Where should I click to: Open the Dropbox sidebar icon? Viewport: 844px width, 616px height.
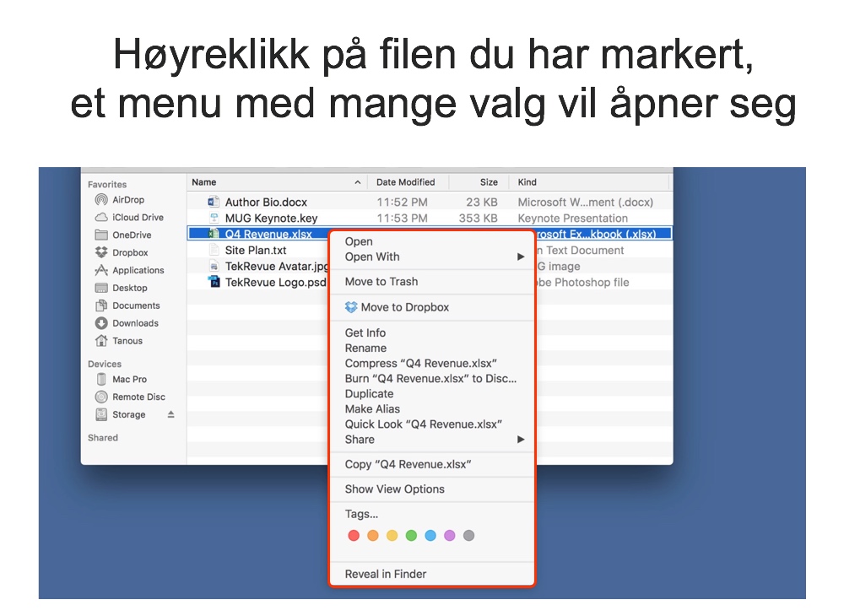pyautogui.click(x=101, y=253)
